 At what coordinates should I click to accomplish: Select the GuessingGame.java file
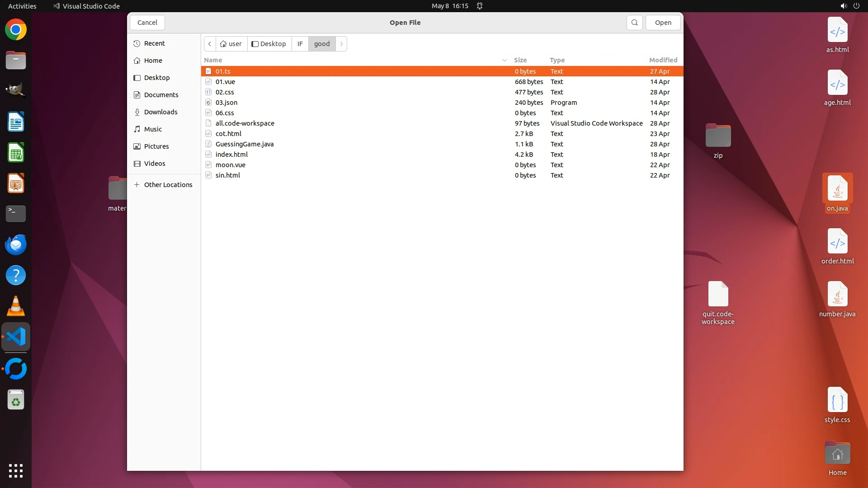click(244, 144)
